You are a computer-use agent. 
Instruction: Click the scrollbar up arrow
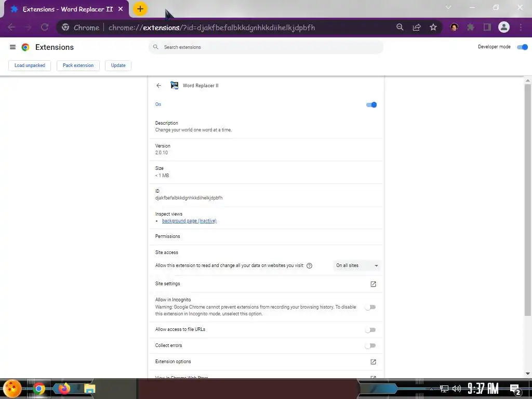[528, 81]
